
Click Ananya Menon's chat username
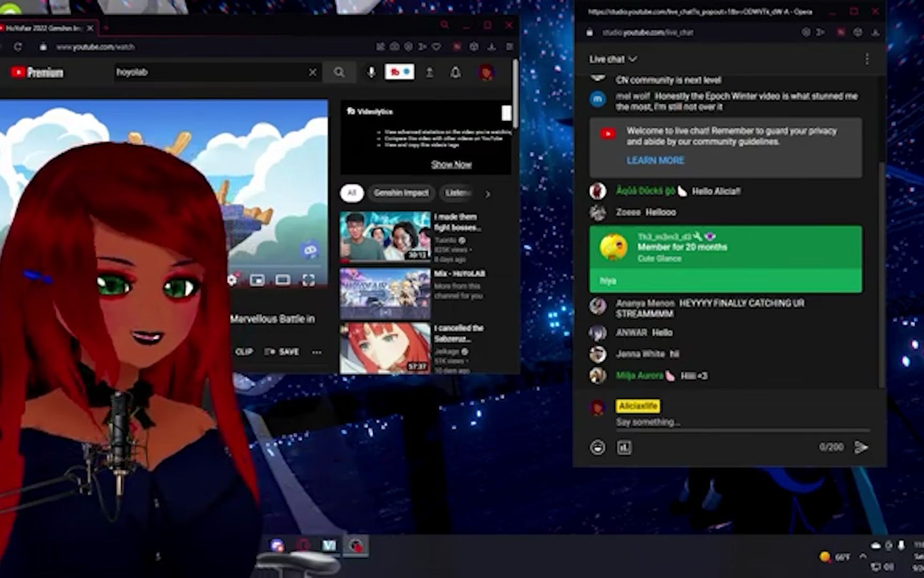pos(645,303)
